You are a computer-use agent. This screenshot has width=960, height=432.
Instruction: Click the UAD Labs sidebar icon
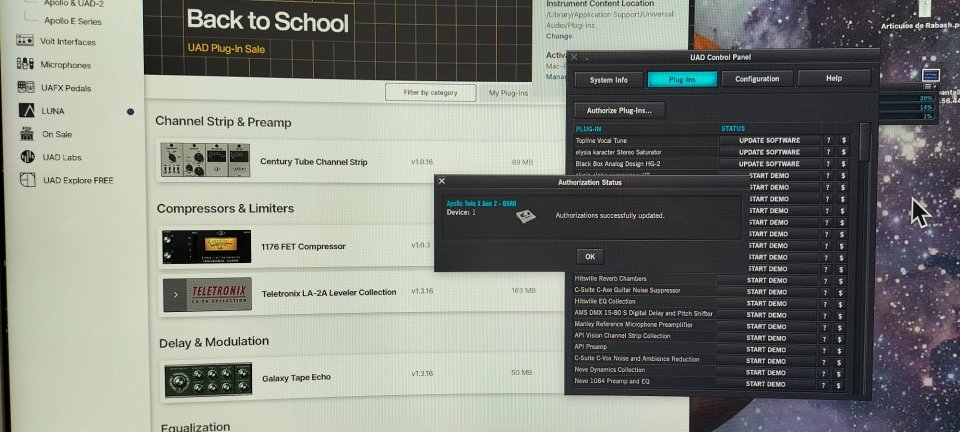(28, 157)
